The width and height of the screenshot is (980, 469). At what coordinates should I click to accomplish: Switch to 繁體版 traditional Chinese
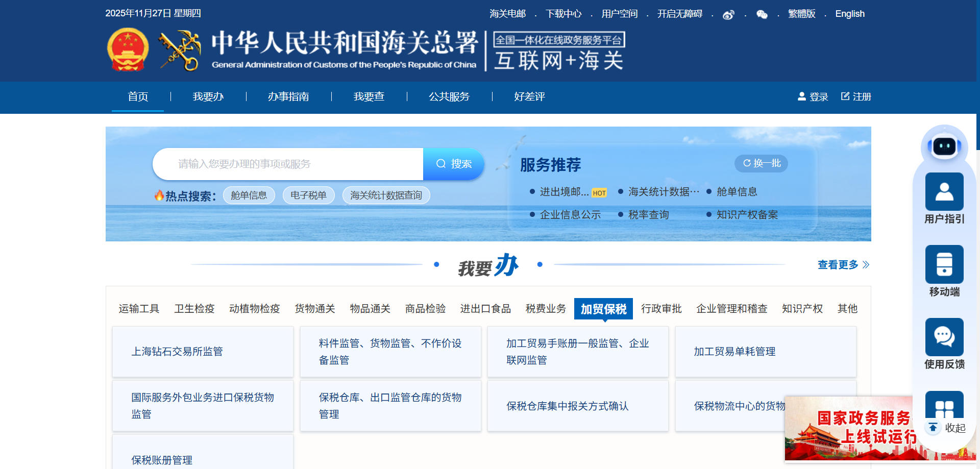[801, 14]
